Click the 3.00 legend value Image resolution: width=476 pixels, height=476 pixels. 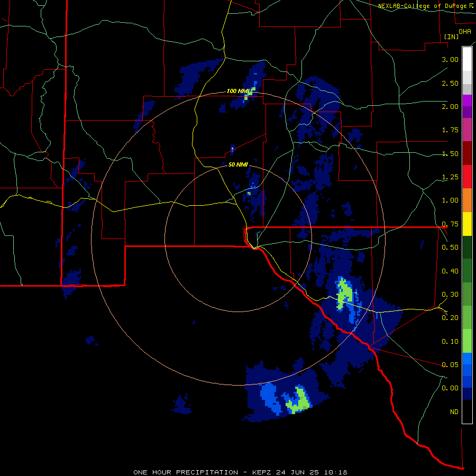(x=450, y=59)
